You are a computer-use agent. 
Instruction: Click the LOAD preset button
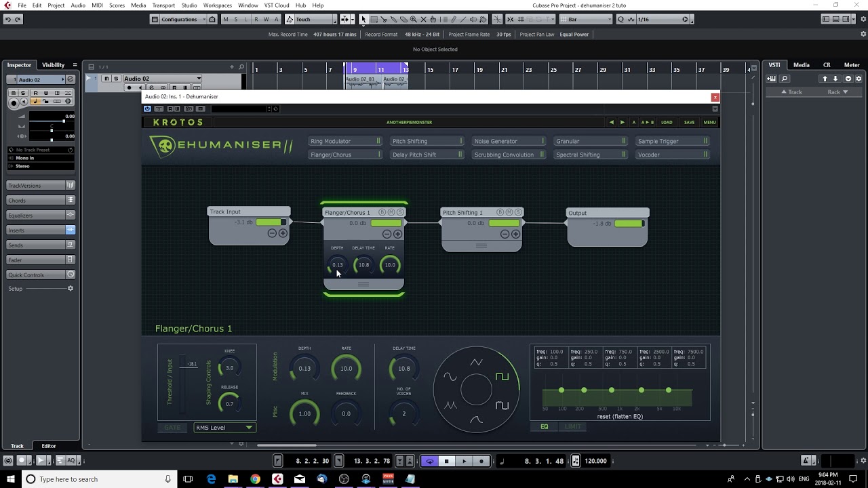[x=667, y=123]
